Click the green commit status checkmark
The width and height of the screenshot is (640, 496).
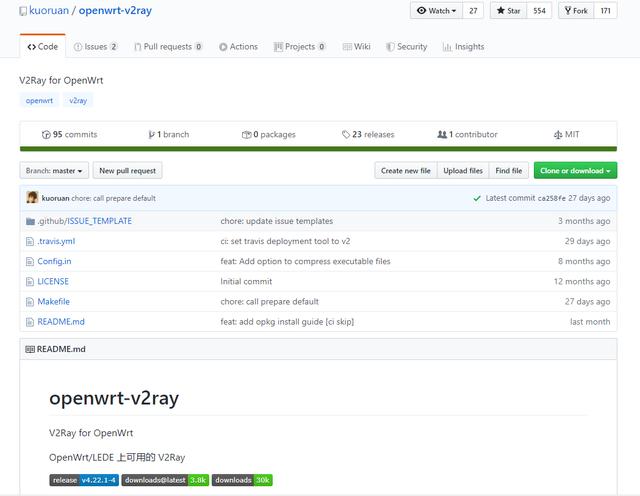pos(477,198)
